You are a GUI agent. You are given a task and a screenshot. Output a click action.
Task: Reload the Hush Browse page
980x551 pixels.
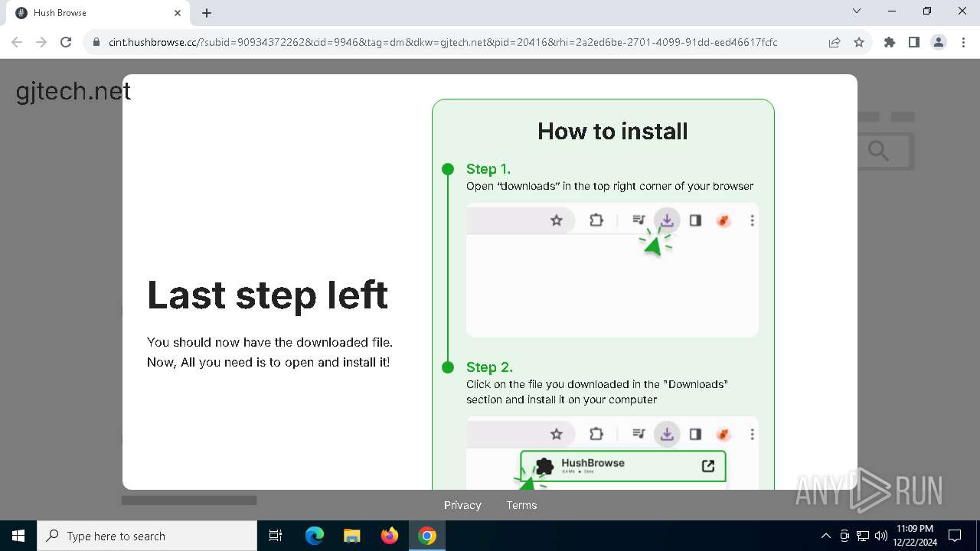pyautogui.click(x=66, y=42)
